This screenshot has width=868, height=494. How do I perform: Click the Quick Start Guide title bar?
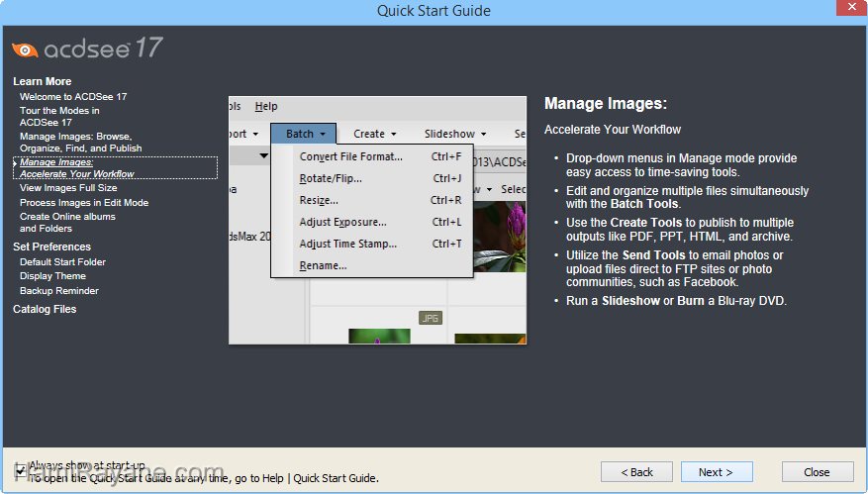pyautogui.click(x=434, y=11)
